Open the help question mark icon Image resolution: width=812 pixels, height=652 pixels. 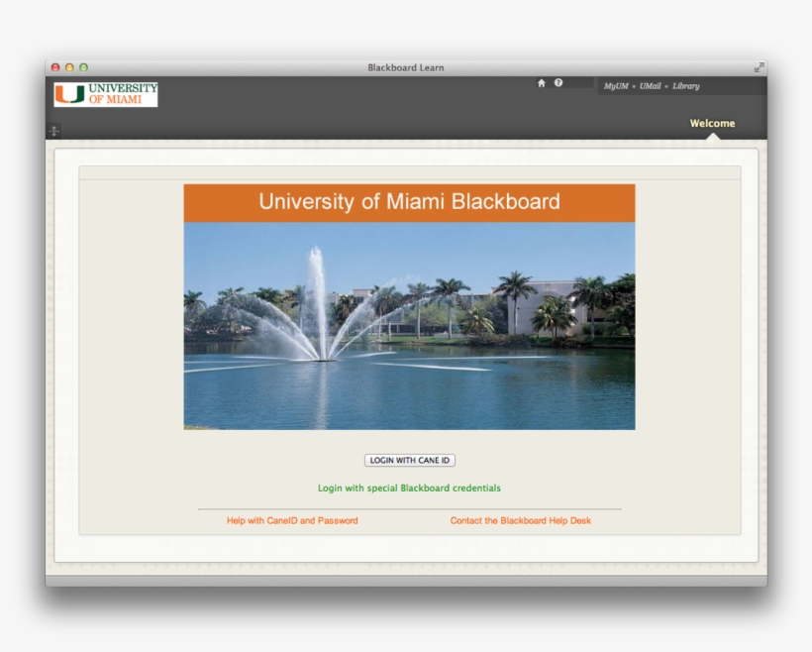pos(558,82)
